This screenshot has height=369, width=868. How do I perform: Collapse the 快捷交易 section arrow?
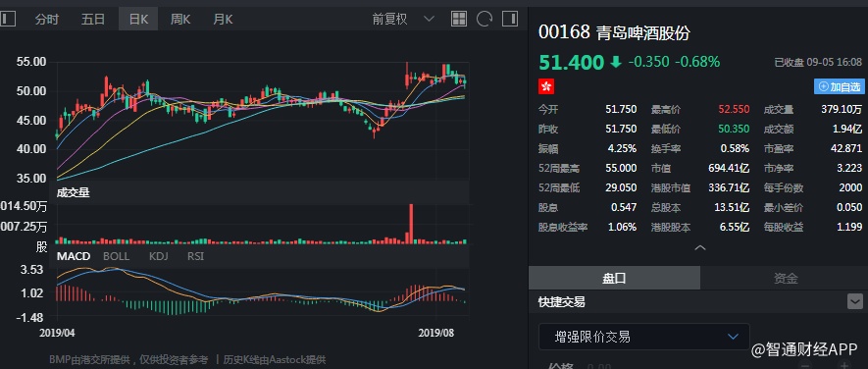coord(855,301)
